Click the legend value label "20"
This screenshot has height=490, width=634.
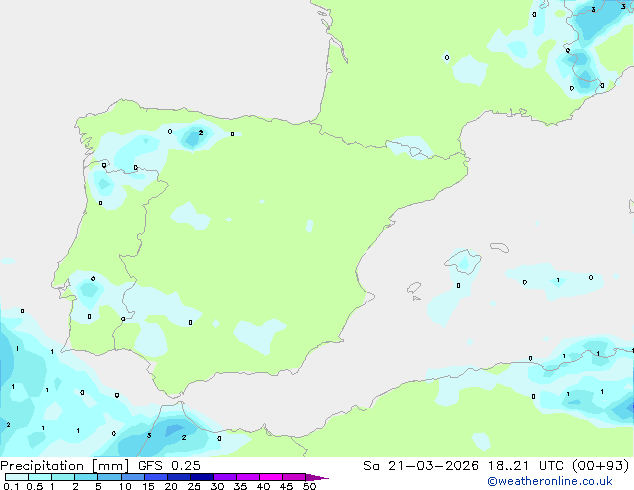[171, 486]
